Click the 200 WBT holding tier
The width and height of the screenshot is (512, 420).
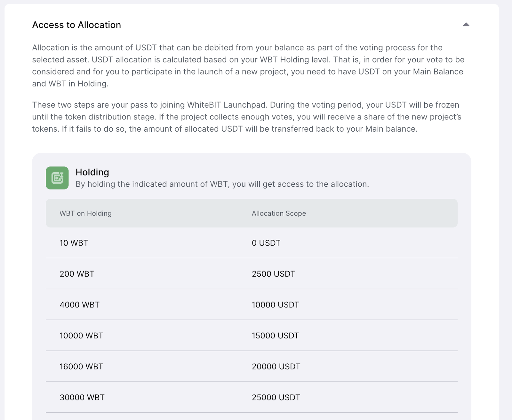point(77,274)
